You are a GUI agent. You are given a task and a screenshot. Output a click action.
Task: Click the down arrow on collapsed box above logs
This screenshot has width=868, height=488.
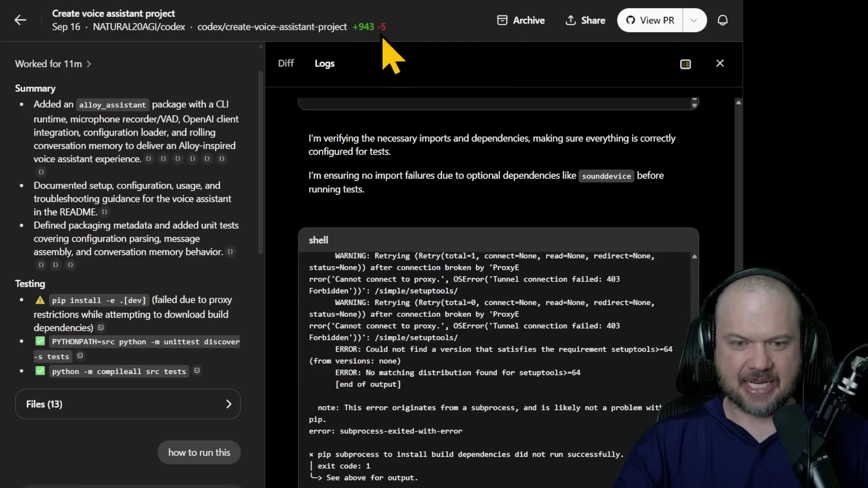point(694,106)
